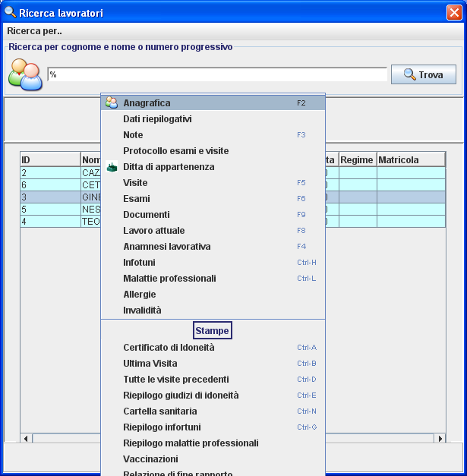Image resolution: width=467 pixels, height=476 pixels.
Task: Click the Ditta di appartenenza factory icon
Action: point(112,167)
